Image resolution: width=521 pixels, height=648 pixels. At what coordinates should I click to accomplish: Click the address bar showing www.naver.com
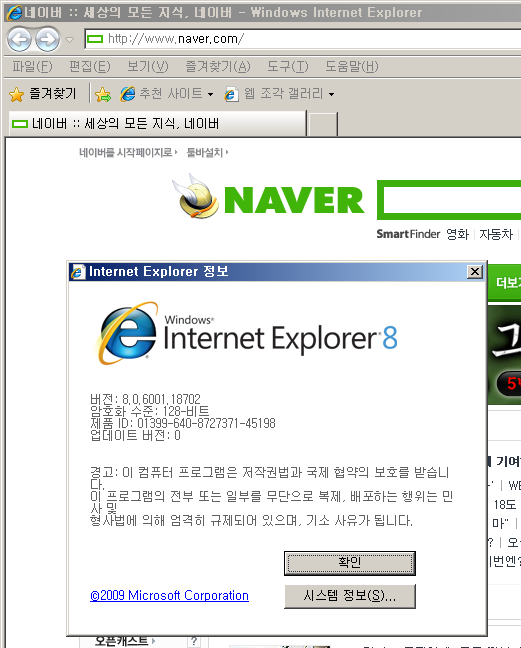click(302, 39)
